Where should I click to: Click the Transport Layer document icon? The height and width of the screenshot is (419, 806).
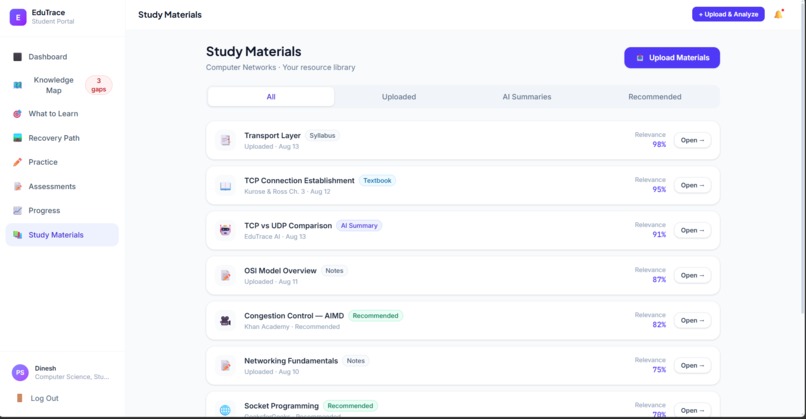[x=225, y=140]
